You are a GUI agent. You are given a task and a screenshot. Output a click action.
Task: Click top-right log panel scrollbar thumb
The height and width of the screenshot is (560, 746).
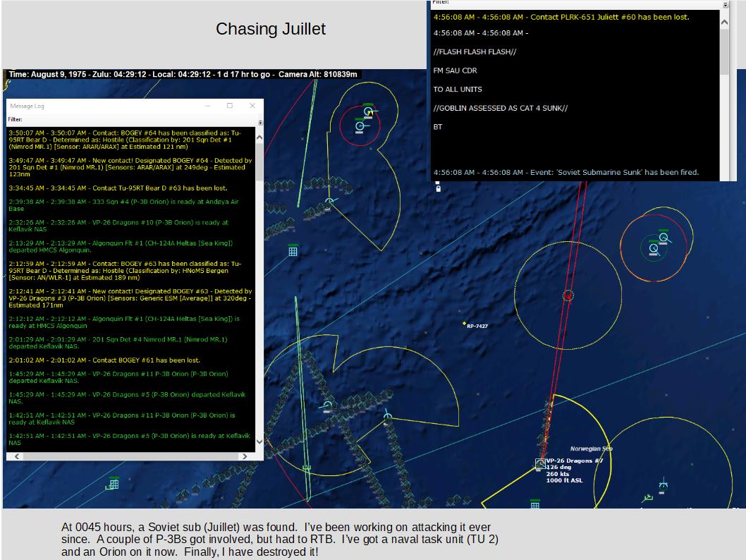click(724, 51)
